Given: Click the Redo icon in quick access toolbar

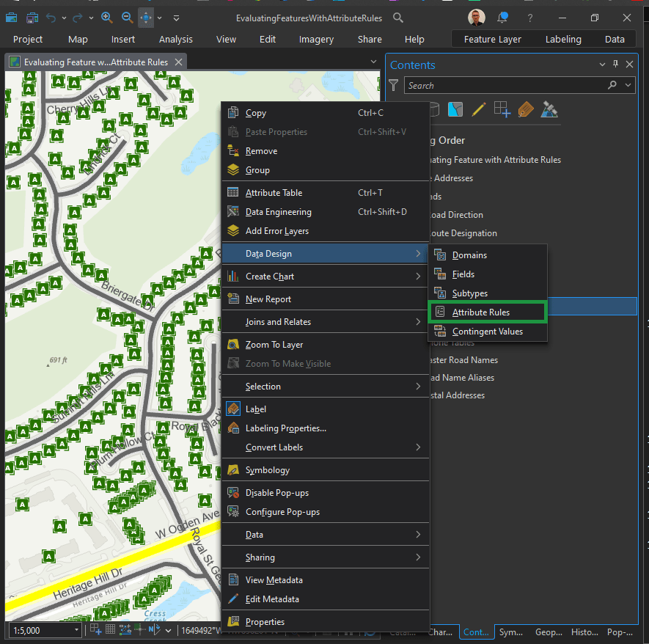Looking at the screenshot, I should click(78, 18).
